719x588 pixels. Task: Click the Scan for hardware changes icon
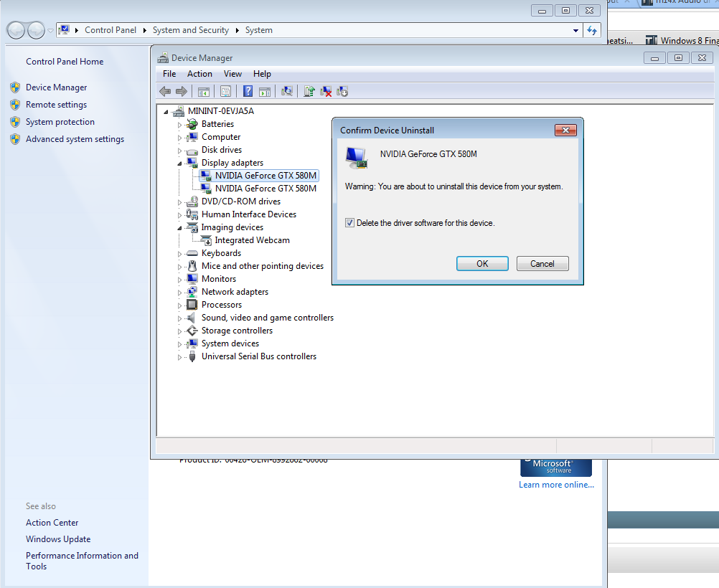[x=287, y=91]
